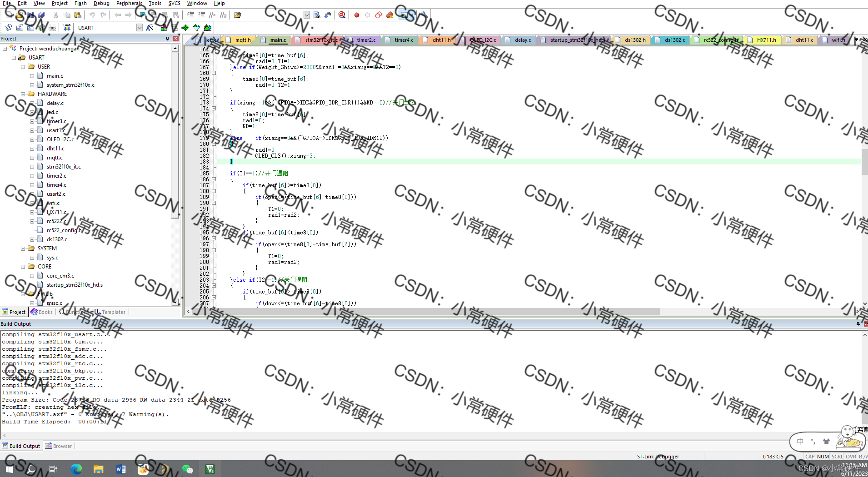Toggle the 中 input method indicator
The width and height of the screenshot is (868, 477).
coord(799,441)
